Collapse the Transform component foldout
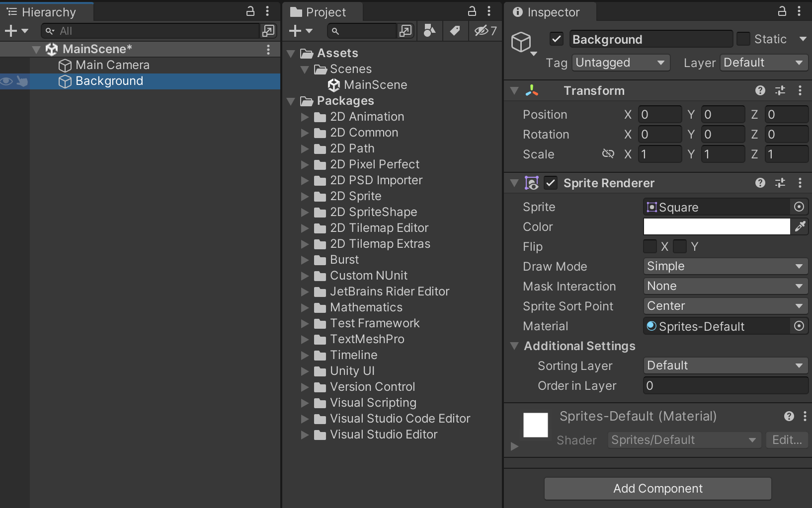 pos(514,90)
